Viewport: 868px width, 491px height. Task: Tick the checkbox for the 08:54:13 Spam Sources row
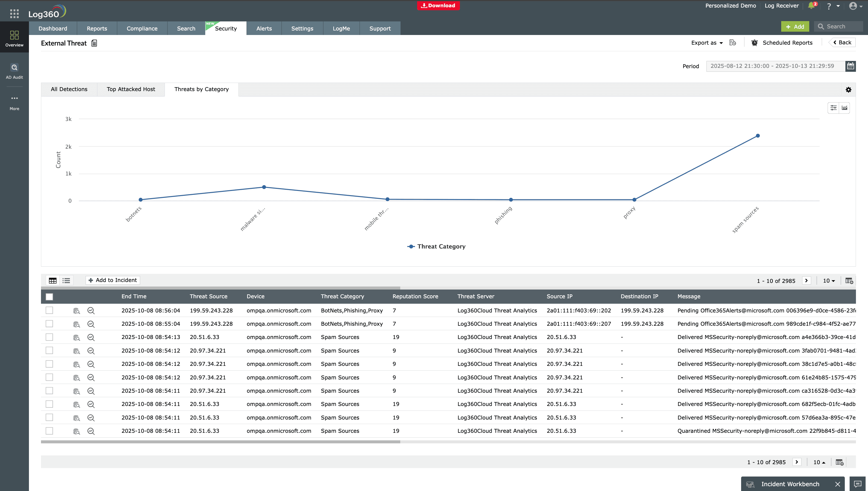[x=49, y=337]
